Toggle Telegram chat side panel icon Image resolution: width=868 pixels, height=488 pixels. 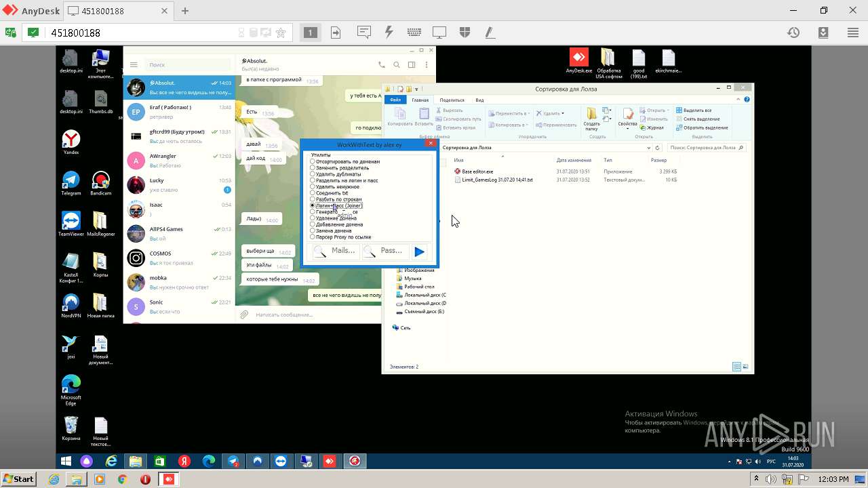(x=412, y=65)
